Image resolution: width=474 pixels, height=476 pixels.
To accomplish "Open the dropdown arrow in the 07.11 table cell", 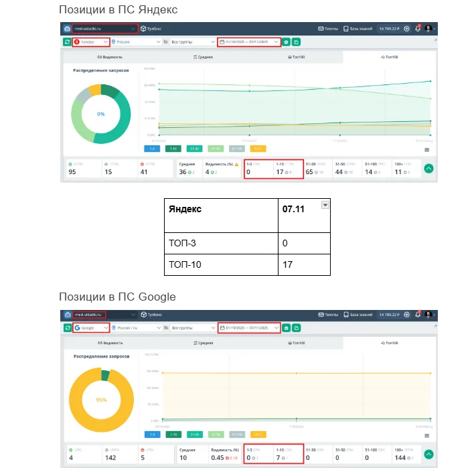I will (x=325, y=205).
